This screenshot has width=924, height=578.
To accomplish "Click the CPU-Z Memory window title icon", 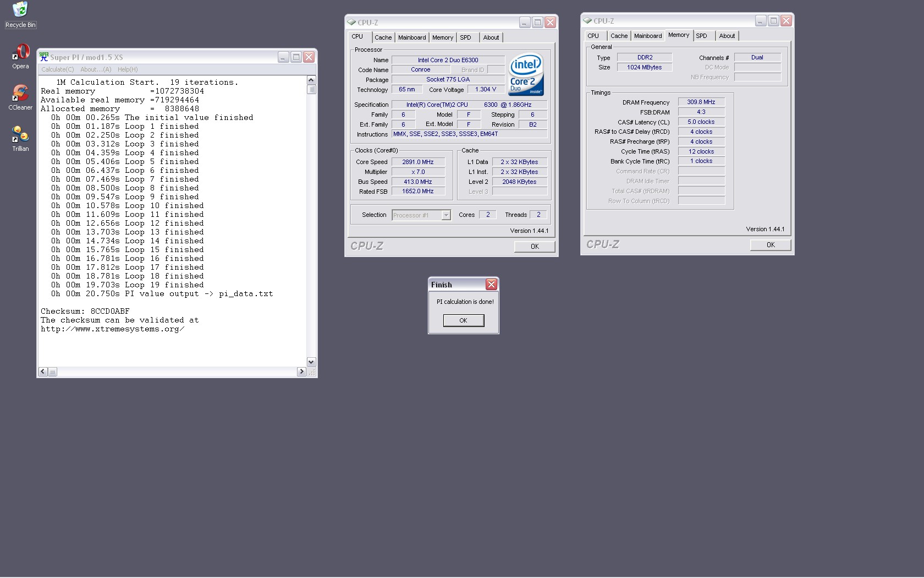I will point(587,21).
